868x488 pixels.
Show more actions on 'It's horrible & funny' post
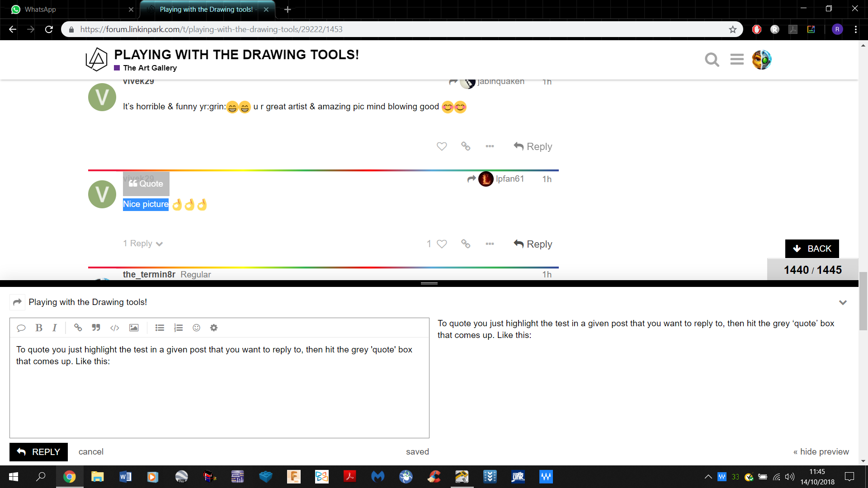(x=490, y=146)
